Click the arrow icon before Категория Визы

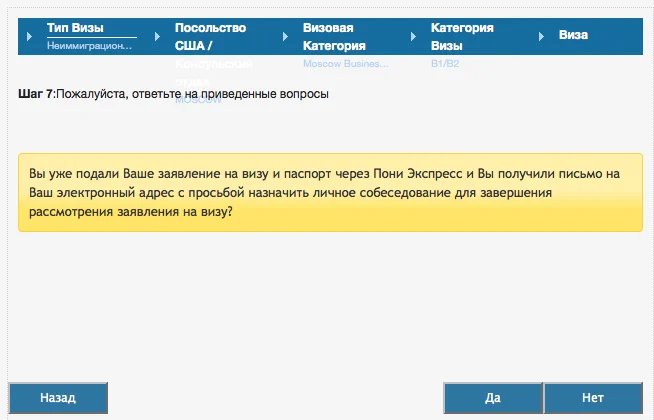point(413,36)
